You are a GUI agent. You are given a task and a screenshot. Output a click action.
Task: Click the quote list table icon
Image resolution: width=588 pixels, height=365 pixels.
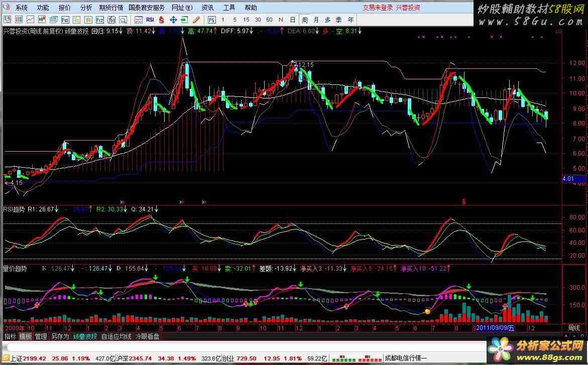(19, 20)
